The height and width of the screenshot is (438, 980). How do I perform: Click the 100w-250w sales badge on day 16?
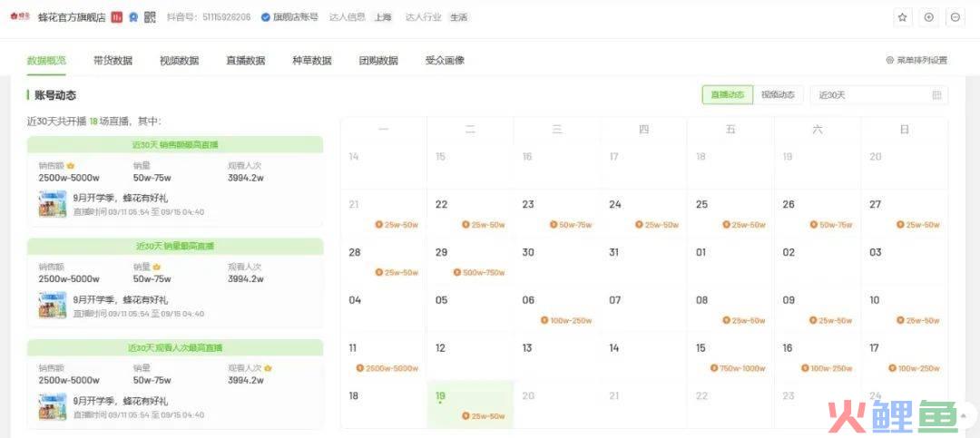(x=826, y=368)
